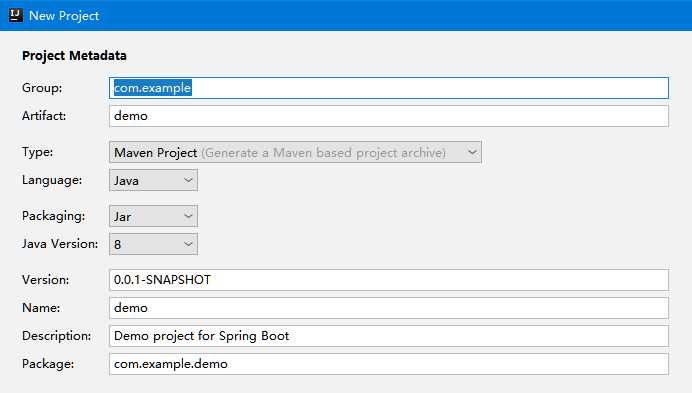The image size is (692, 393).
Task: Open the Maven Project type dropdown
Action: point(295,152)
